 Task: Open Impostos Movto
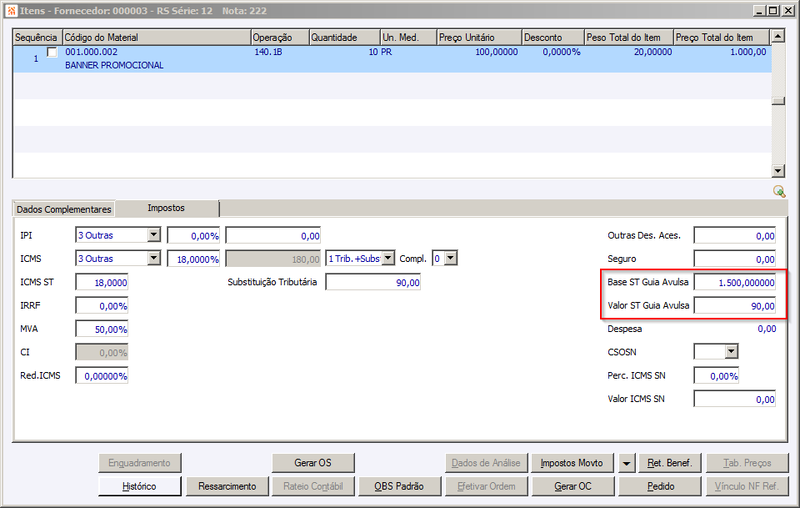point(572,463)
